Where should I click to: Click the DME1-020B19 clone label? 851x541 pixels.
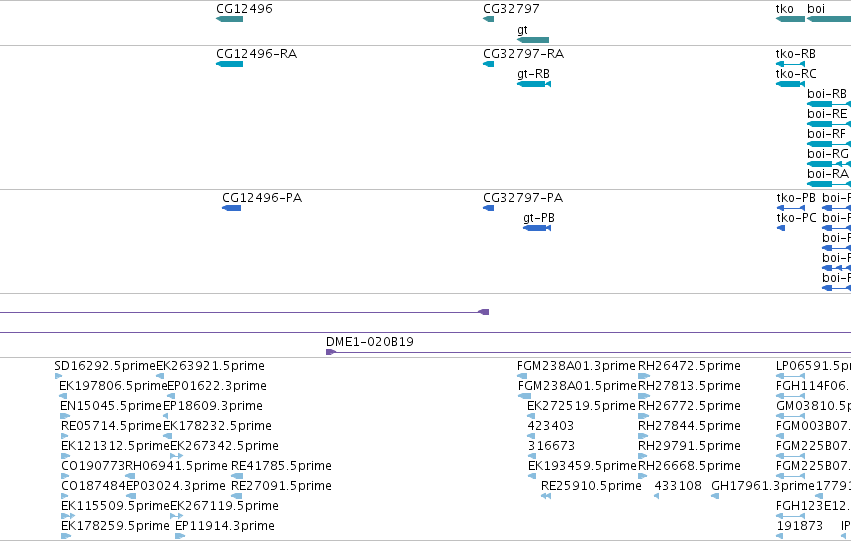369,342
